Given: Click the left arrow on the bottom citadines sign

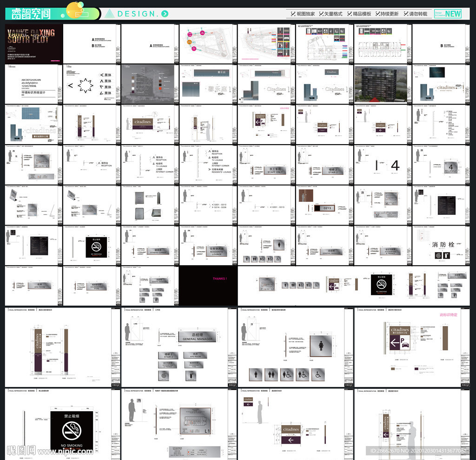Looking at the screenshot, I should pyautogui.click(x=291, y=440).
